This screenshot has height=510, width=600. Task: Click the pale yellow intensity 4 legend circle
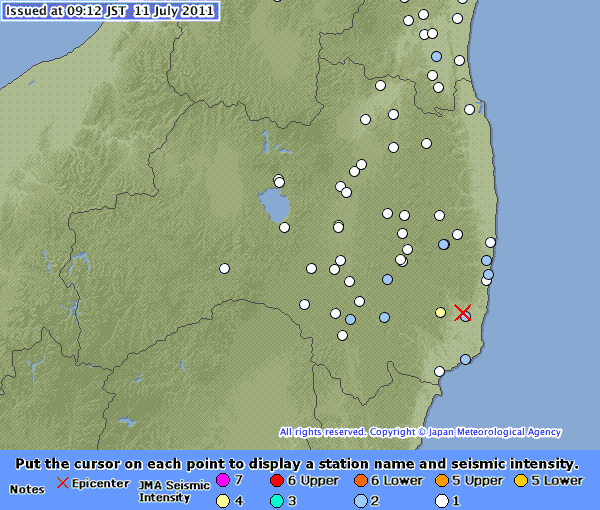(223, 500)
